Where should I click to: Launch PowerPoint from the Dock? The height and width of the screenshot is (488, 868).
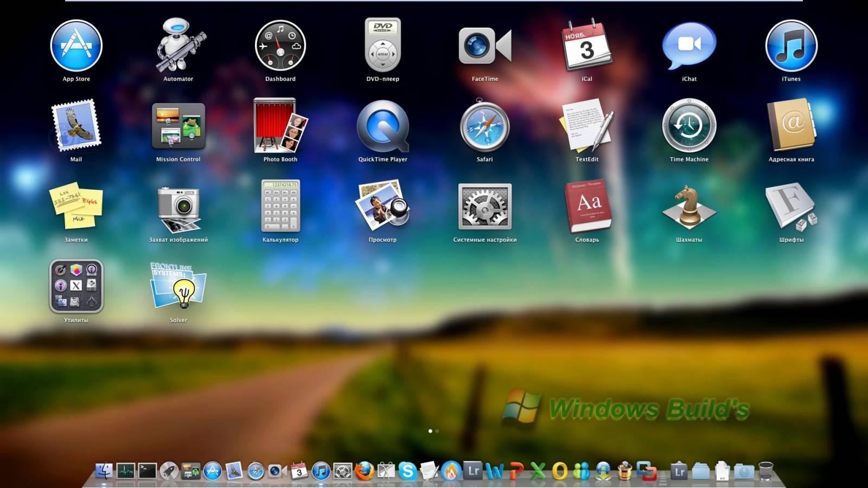pos(516,471)
